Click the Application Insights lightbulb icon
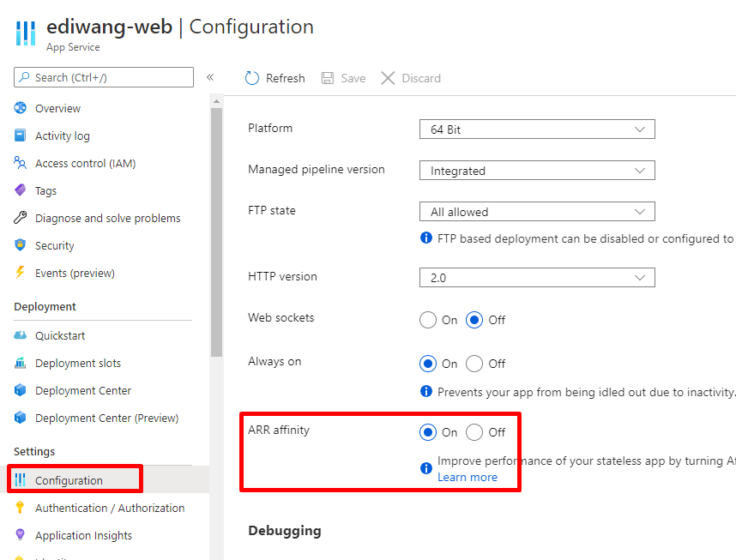The image size is (736, 560). (x=20, y=534)
